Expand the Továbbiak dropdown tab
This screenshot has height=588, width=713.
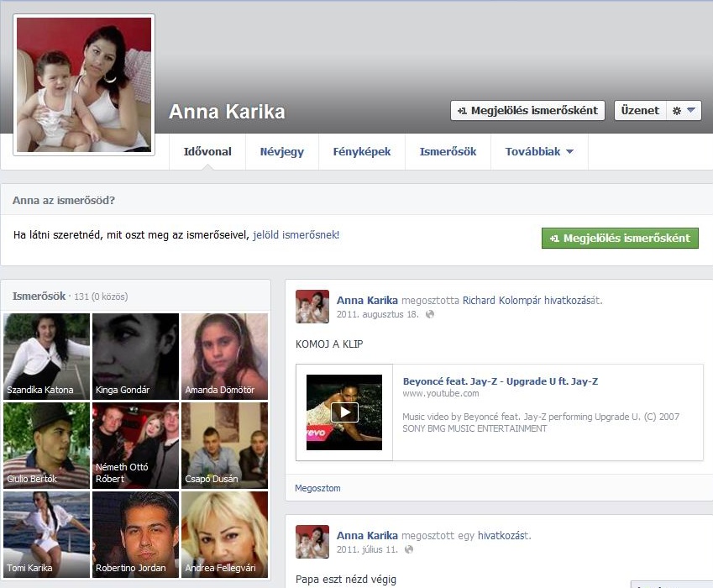539,152
